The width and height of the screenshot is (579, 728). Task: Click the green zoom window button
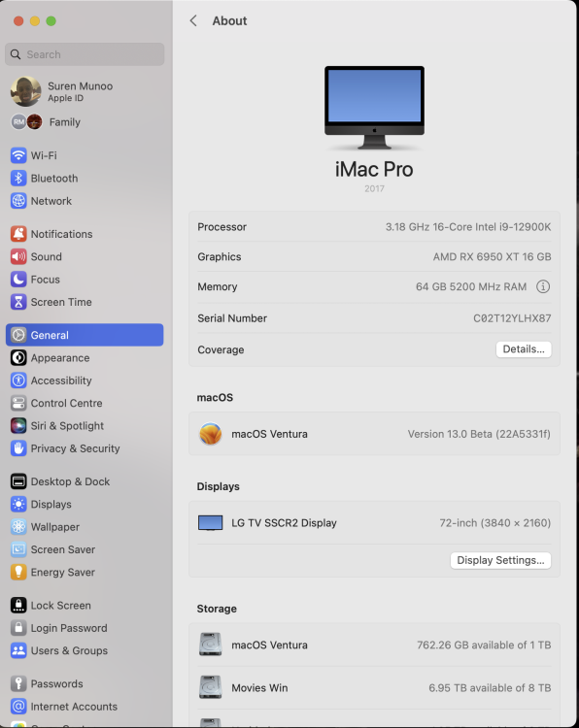(x=51, y=21)
